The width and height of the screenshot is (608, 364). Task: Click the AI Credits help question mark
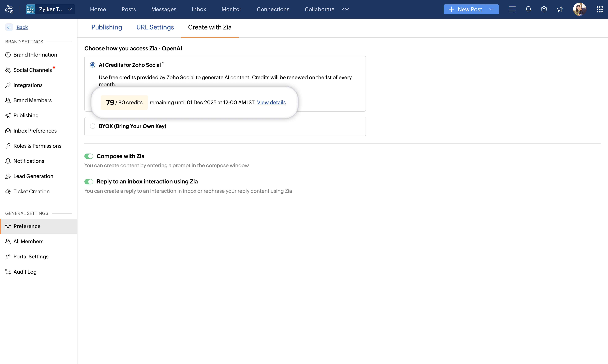[163, 63]
